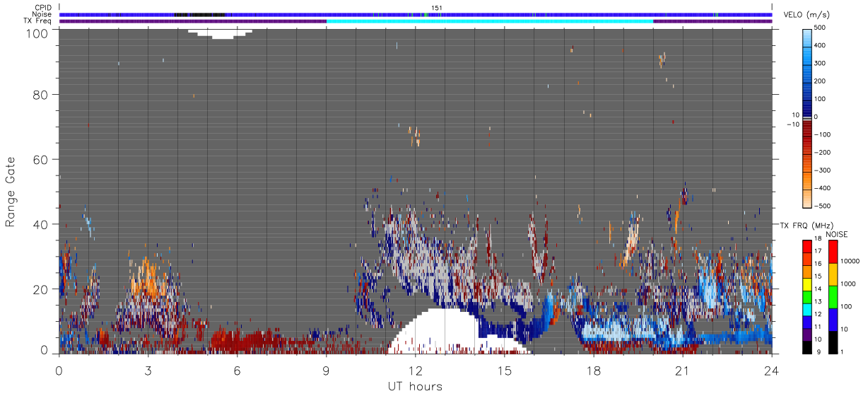This screenshot has height=401, width=868.
Task: Click the left purple segment of the TX Freq bar
Action: (193, 21)
